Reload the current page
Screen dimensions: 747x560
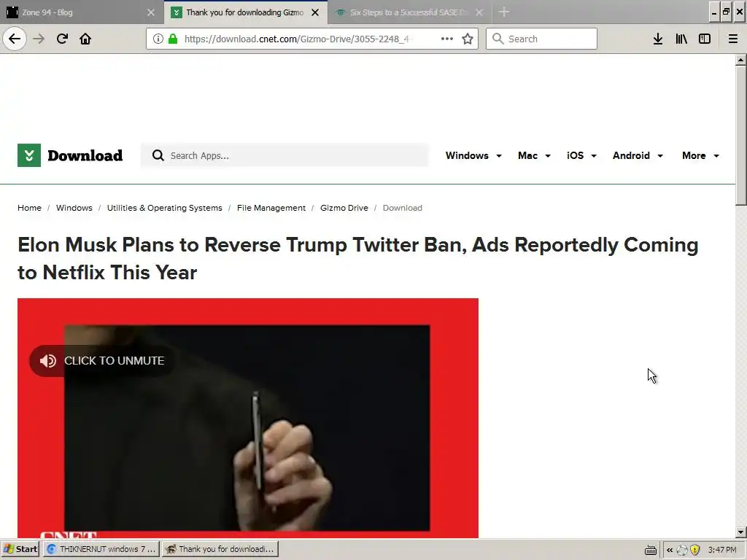pos(62,39)
